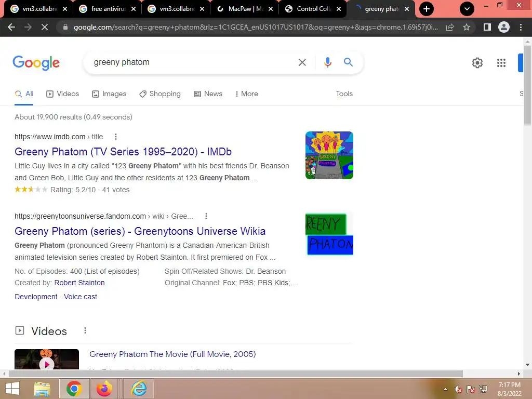
Task: Close the free antivirus tab
Action: (x=134, y=9)
